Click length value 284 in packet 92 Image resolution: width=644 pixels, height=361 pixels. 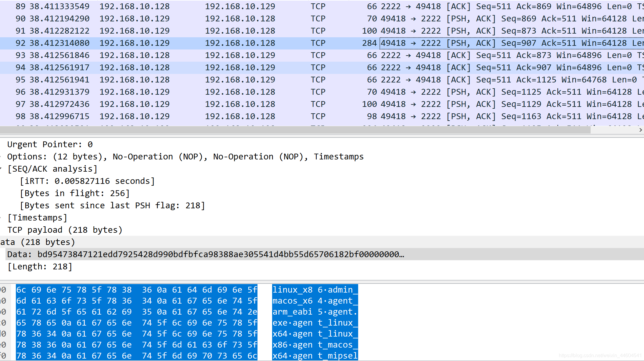coord(369,43)
